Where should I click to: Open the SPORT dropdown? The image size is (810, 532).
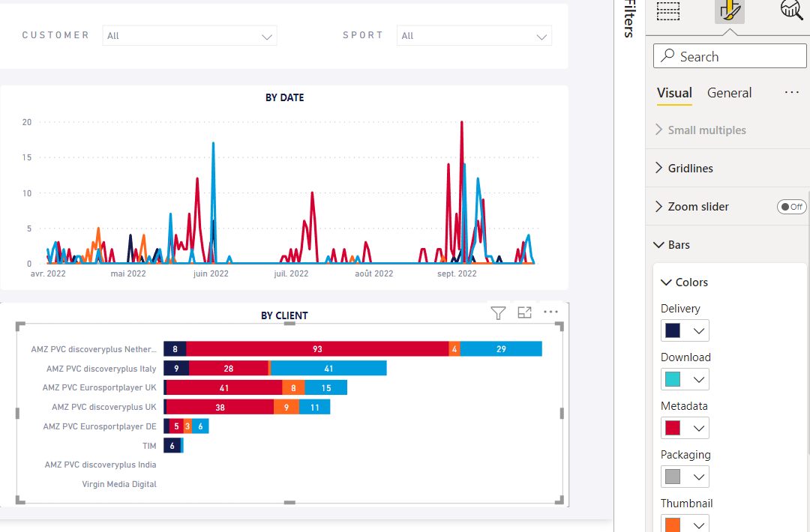(x=474, y=36)
